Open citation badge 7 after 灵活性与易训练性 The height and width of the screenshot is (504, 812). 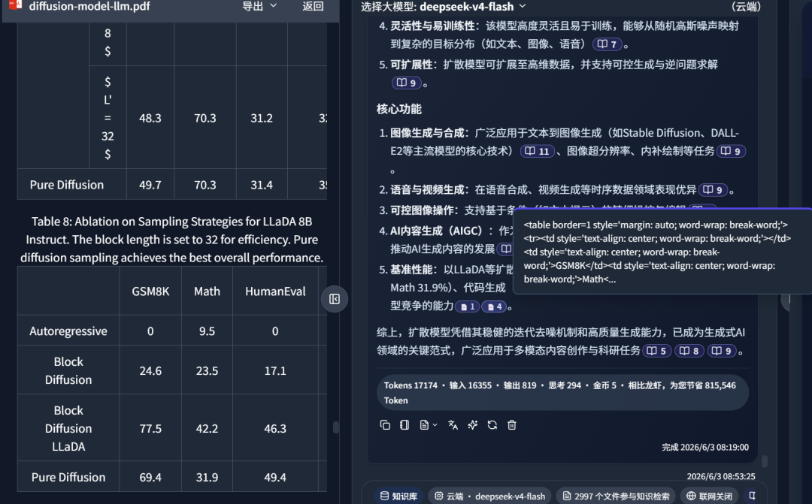coord(607,44)
